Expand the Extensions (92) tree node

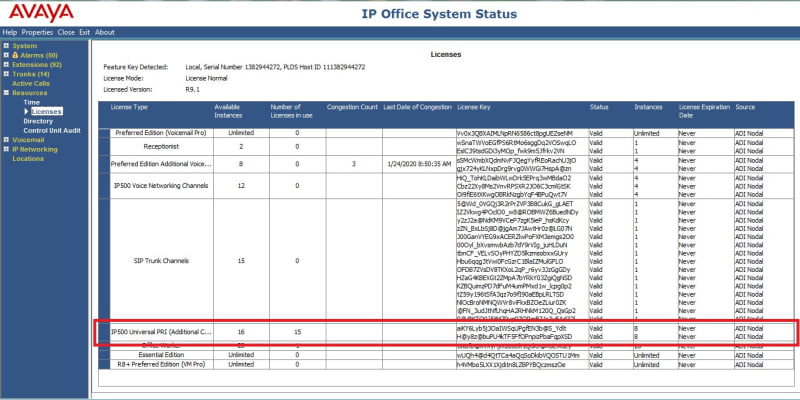click(x=6, y=65)
